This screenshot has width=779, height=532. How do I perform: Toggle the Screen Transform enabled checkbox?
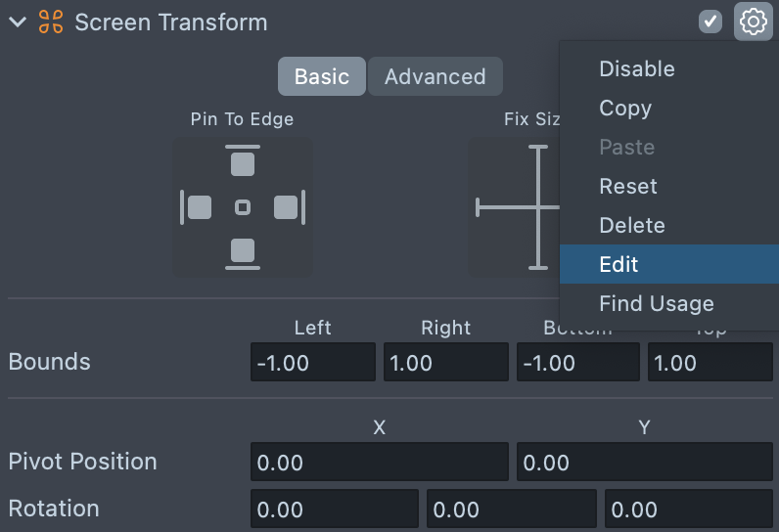point(710,22)
